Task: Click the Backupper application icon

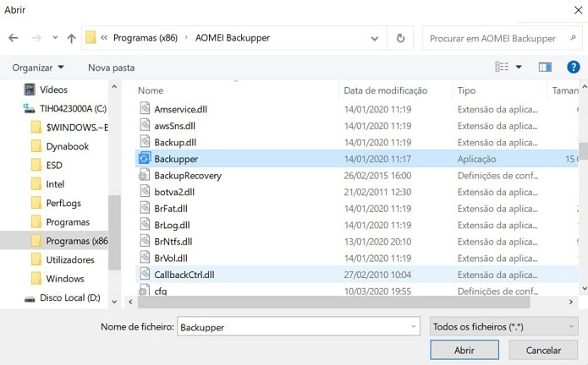Action: click(x=145, y=158)
